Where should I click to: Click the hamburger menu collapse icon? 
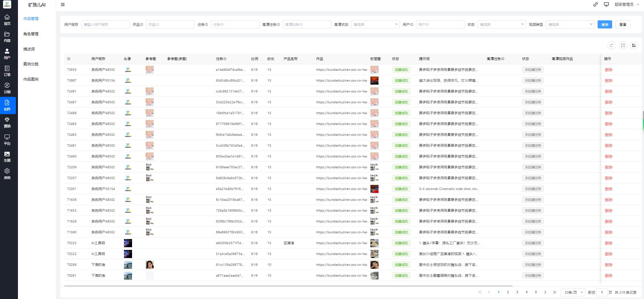(63, 5)
